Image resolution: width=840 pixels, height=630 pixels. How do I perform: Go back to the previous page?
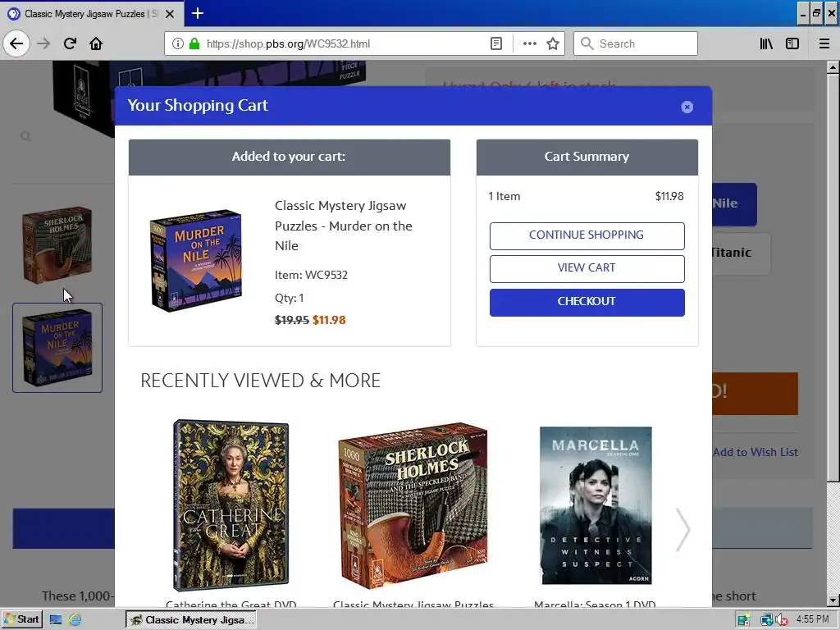tap(16, 43)
